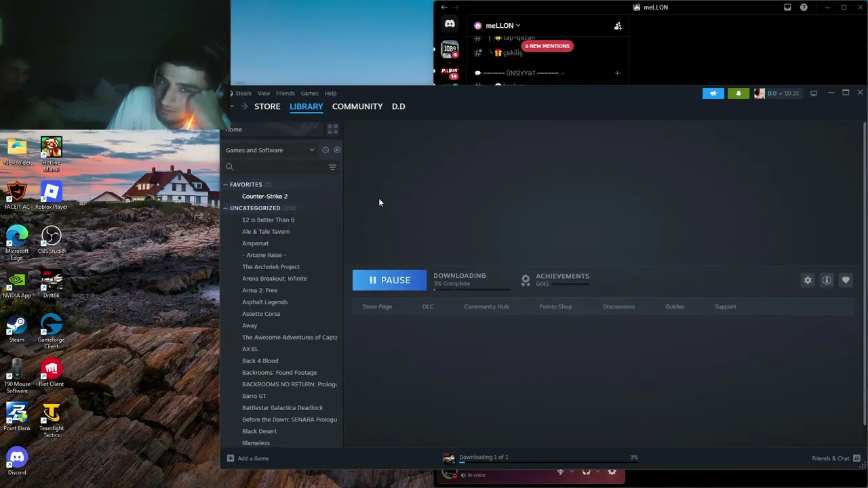This screenshot has height=488, width=868.
Task: Open the Points Shop link
Action: tap(556, 306)
